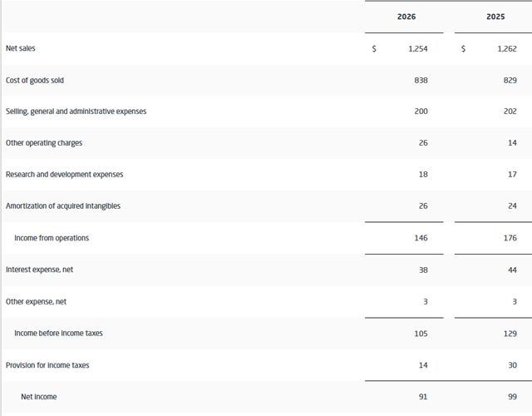Select the Other expense, net label

click(x=36, y=301)
